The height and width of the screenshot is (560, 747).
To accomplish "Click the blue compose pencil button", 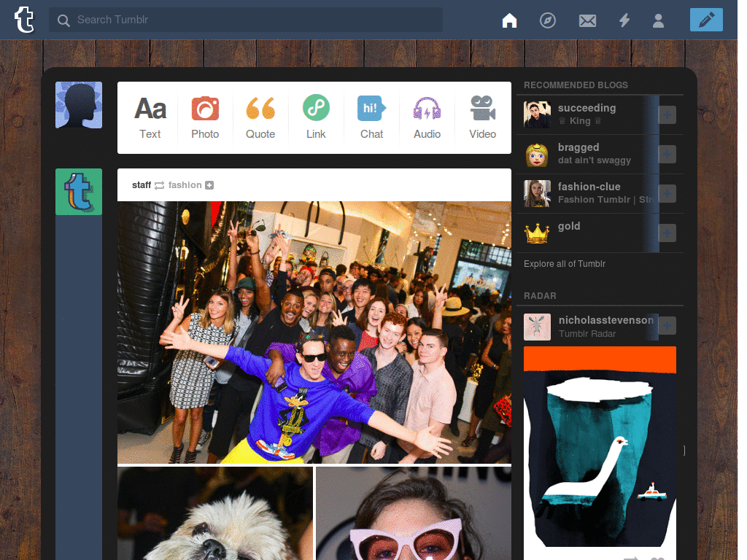I will click(706, 20).
